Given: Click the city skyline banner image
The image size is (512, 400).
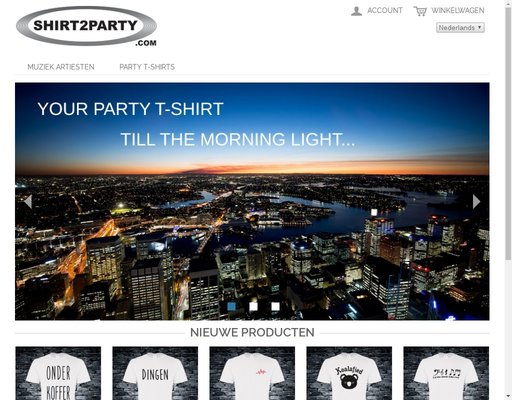Looking at the screenshot, I should click(252, 233).
